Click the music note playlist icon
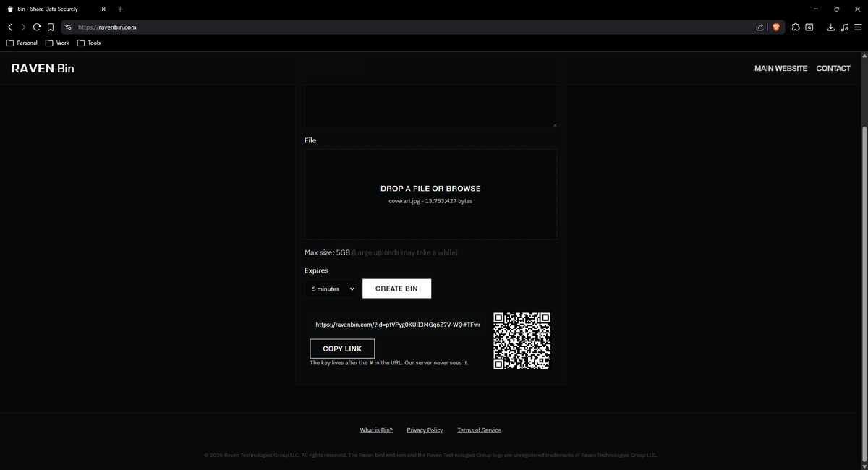The image size is (868, 470). pyautogui.click(x=844, y=27)
